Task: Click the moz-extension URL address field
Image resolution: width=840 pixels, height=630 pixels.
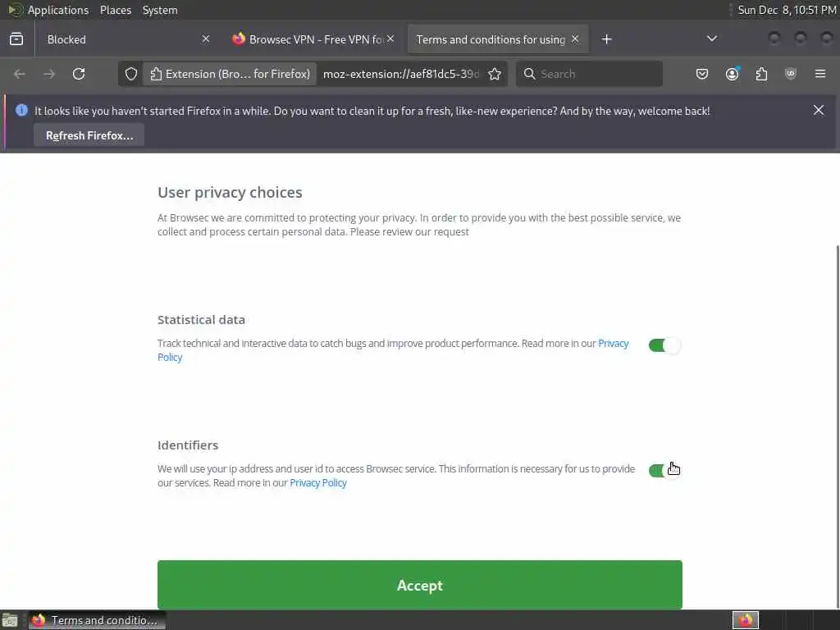Action: [400, 74]
